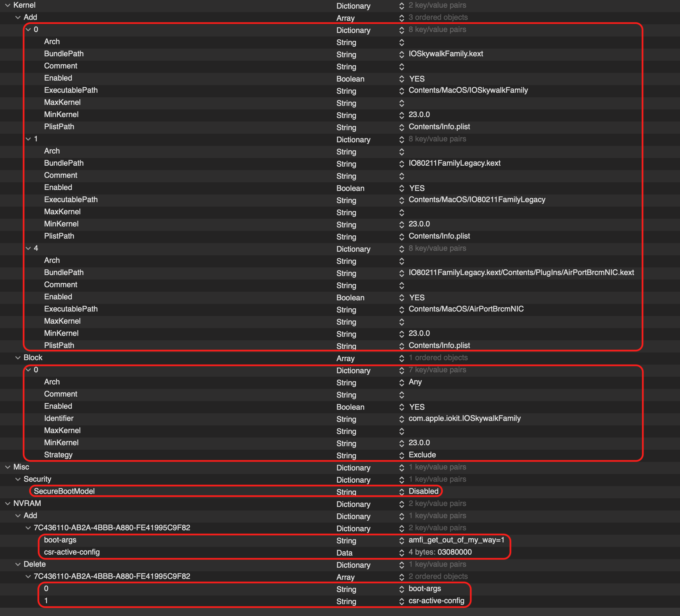Select Contents/MacOS/IO80211FamilyLegacy executable path
680x616 pixels.
(477, 200)
